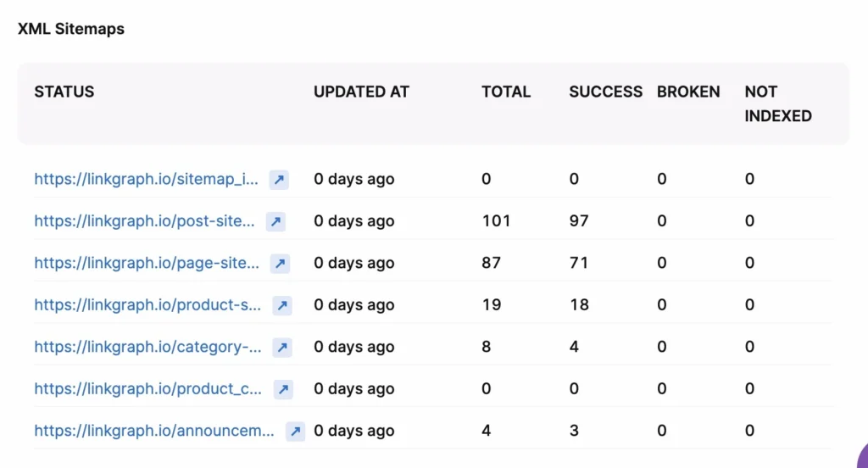Click the STATUS column header

(x=64, y=92)
